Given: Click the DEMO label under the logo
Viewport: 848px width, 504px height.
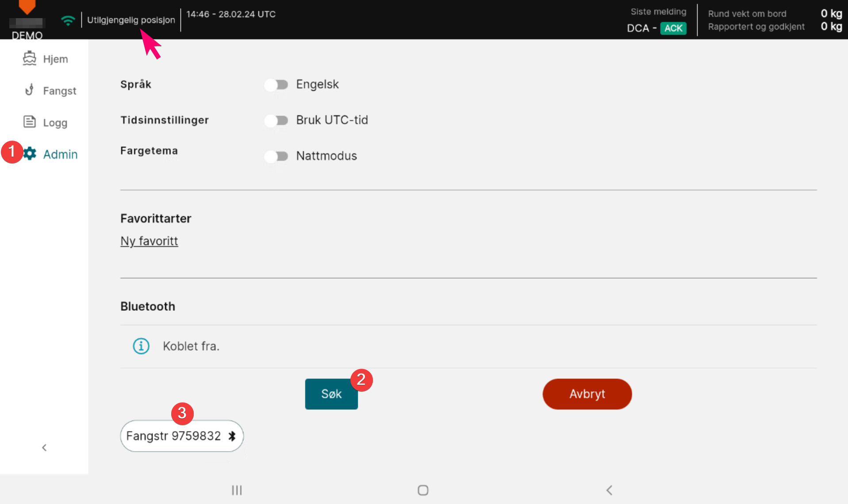Looking at the screenshot, I should [27, 35].
